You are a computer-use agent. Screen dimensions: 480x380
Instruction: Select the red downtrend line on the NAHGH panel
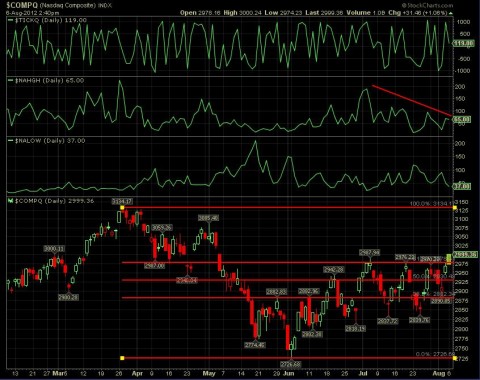(x=412, y=101)
